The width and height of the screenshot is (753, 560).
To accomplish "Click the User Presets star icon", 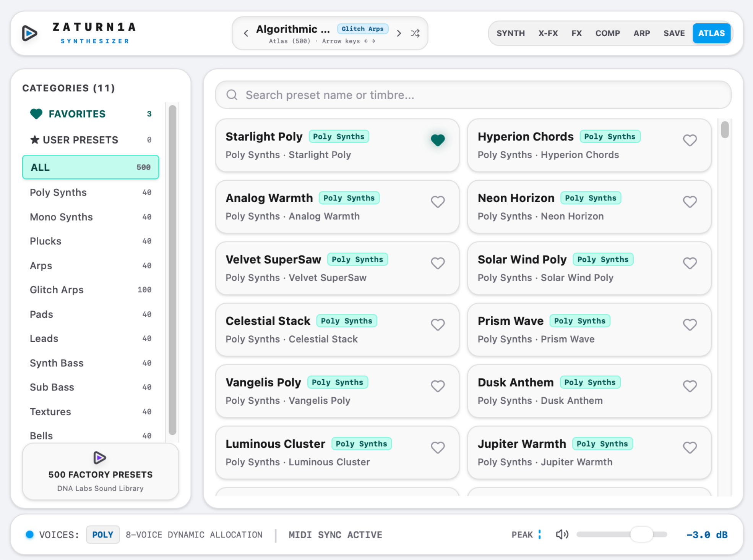I will (35, 140).
